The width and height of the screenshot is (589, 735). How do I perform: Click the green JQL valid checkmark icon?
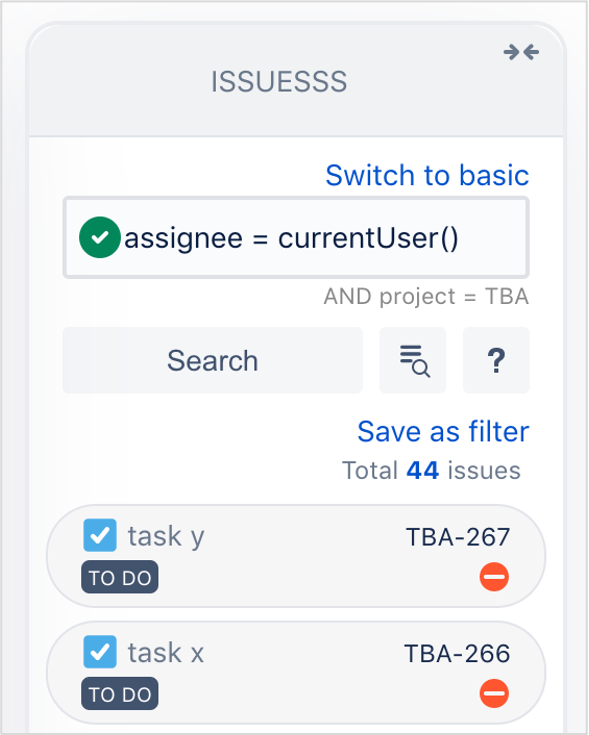[100, 237]
